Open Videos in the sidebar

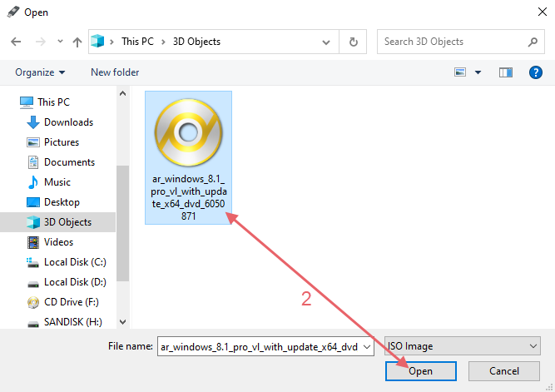click(x=59, y=242)
